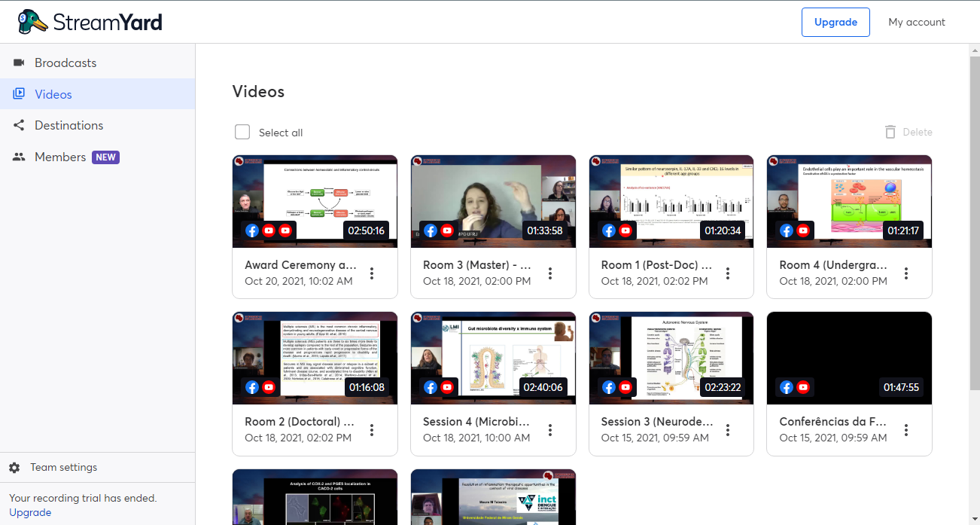Open three-dot menu for Session 4 (Microbi...) video

(550, 430)
